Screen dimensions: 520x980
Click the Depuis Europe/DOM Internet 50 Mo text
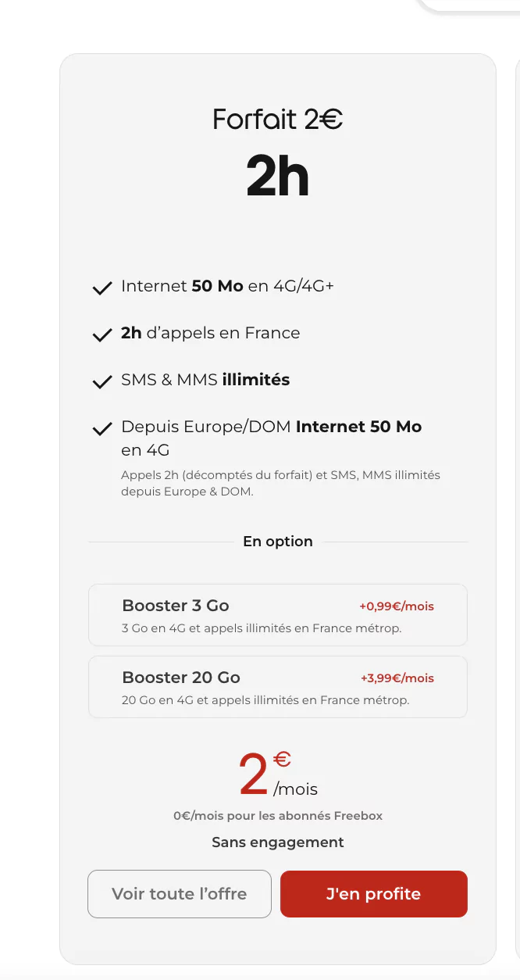point(271,427)
